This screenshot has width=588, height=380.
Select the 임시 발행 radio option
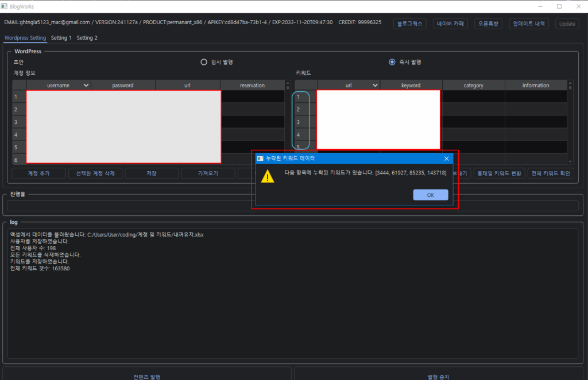[204, 62]
